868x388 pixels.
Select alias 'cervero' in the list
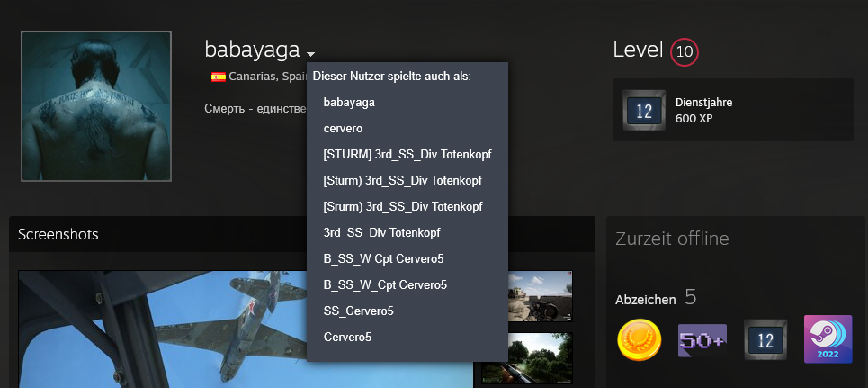344,129
